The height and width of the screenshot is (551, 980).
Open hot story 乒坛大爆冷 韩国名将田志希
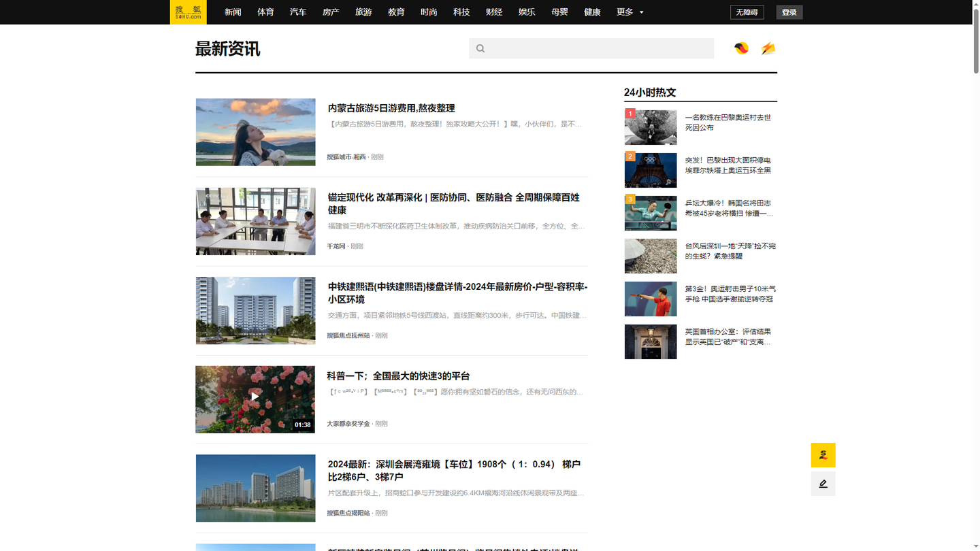[729, 208]
